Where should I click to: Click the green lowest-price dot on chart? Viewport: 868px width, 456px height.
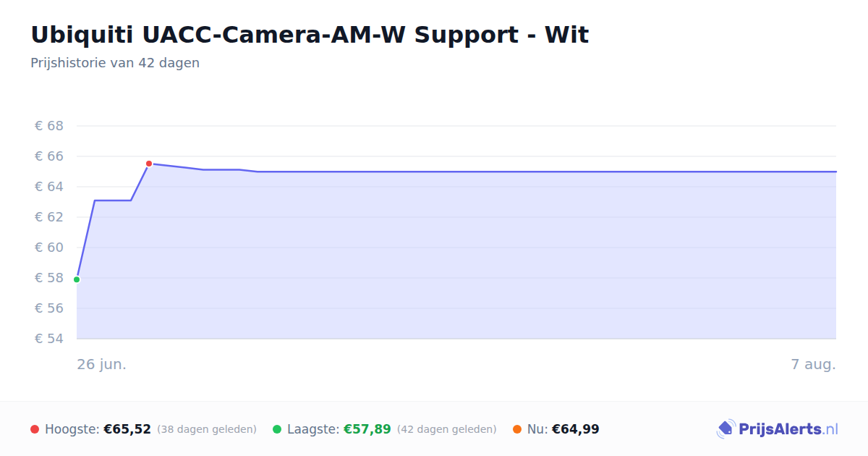click(x=77, y=279)
